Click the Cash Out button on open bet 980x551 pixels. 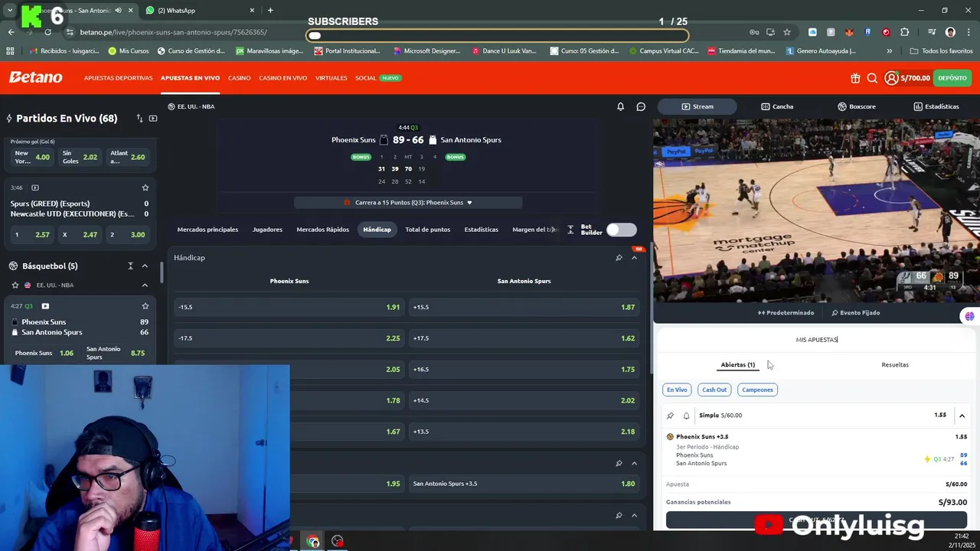[816, 520]
